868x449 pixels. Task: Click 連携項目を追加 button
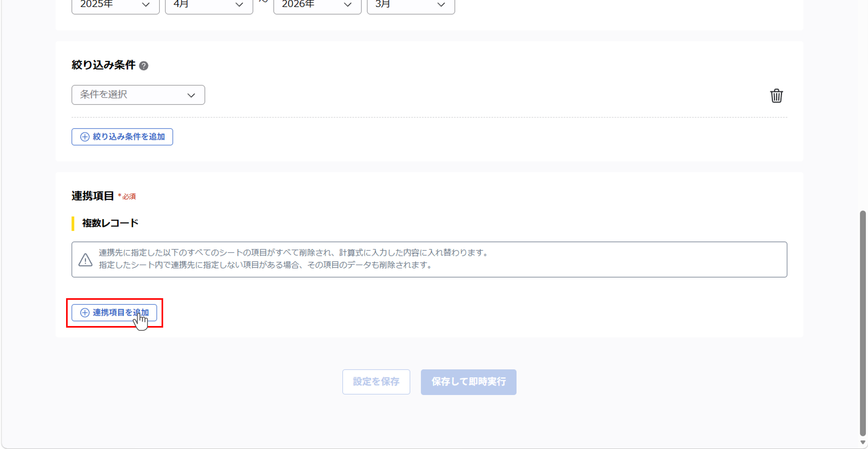(x=114, y=312)
